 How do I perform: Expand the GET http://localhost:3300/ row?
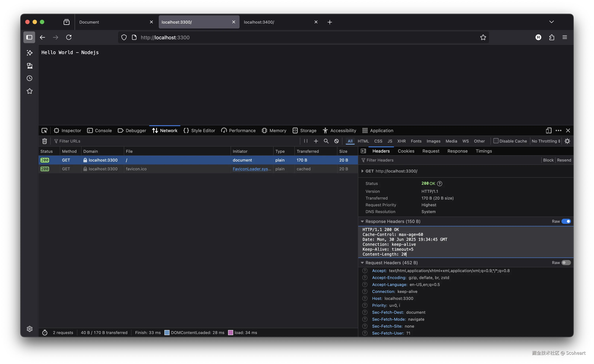point(362,171)
